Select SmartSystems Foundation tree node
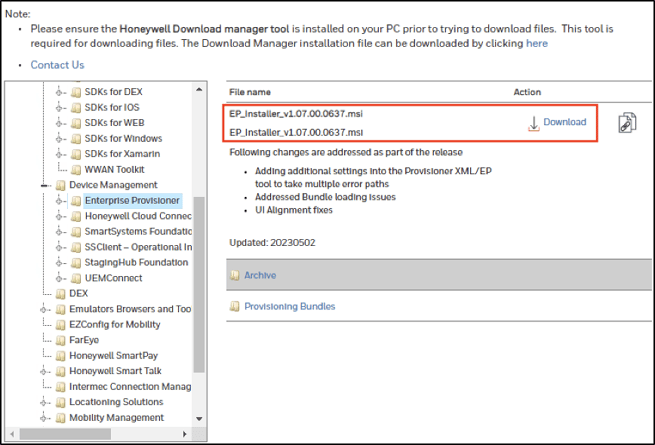The image size is (655, 445). [138, 231]
